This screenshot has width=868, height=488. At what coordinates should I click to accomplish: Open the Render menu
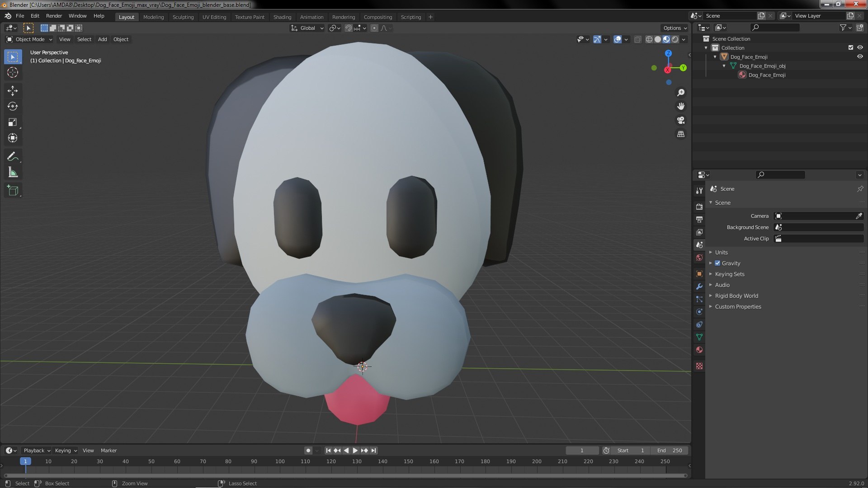point(54,16)
